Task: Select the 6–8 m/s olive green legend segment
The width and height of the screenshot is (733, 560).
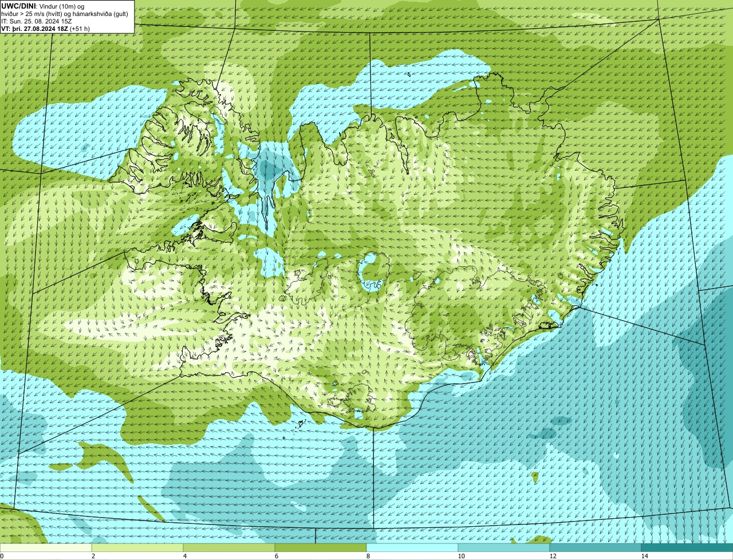Action: pos(321,547)
